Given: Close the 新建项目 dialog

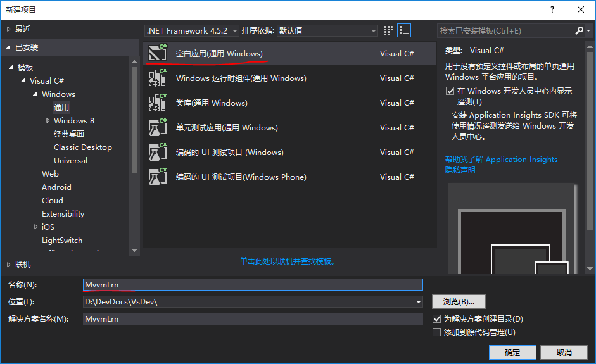Looking at the screenshot, I should (581, 9).
